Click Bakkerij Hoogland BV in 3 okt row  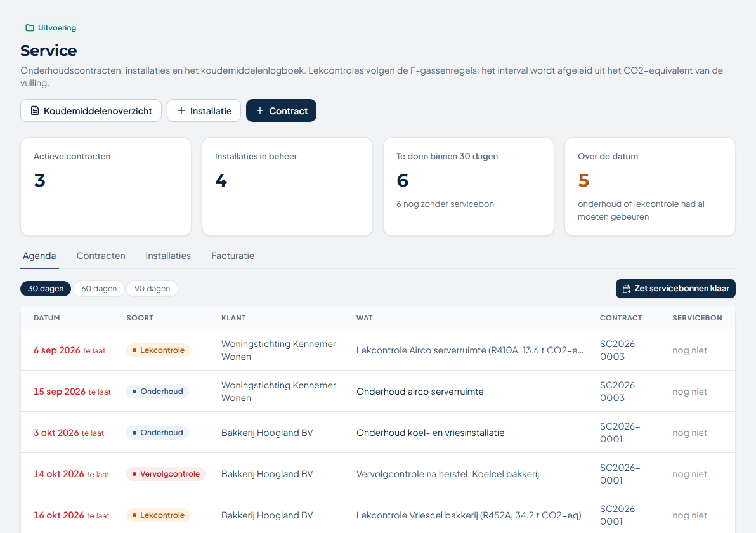267,433
